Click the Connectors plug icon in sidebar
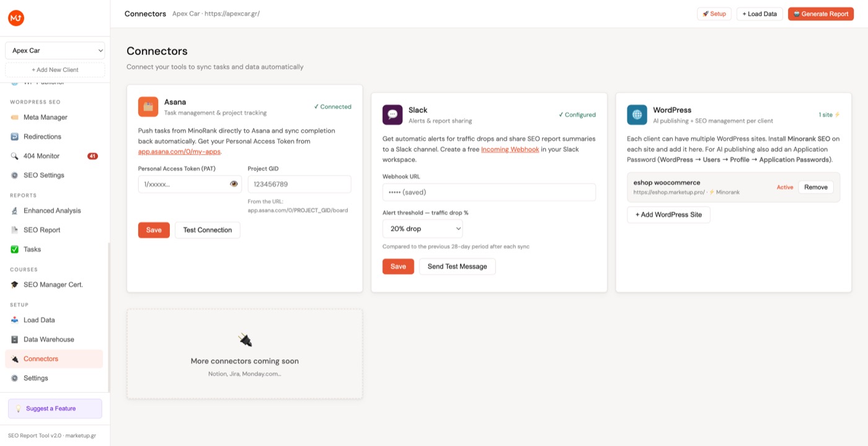This screenshot has width=868, height=446. tap(15, 359)
